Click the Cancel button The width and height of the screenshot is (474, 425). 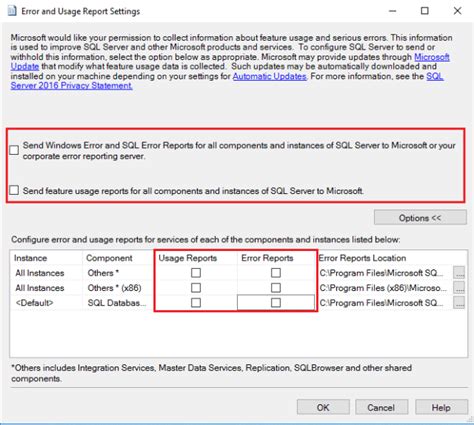point(381,407)
